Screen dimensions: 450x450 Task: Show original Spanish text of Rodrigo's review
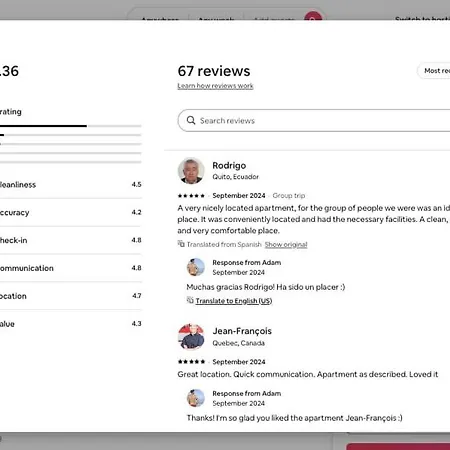286,245
